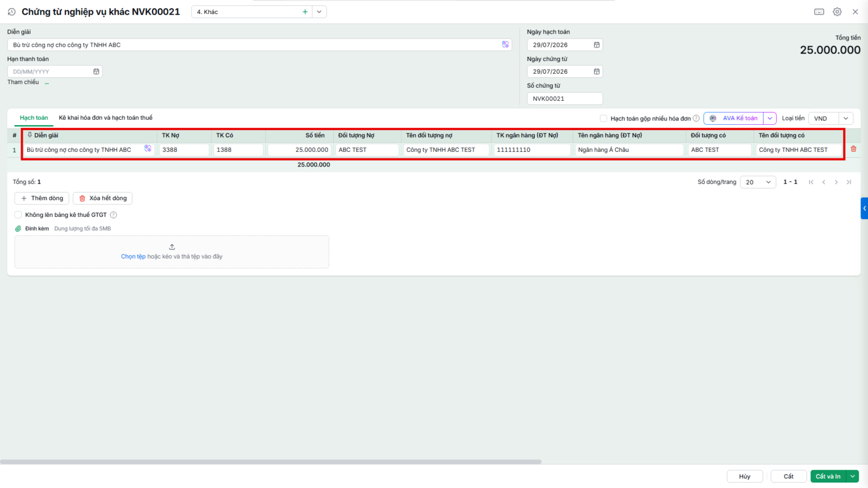Expand the AVA Kế toán dropdown arrow

(770, 118)
